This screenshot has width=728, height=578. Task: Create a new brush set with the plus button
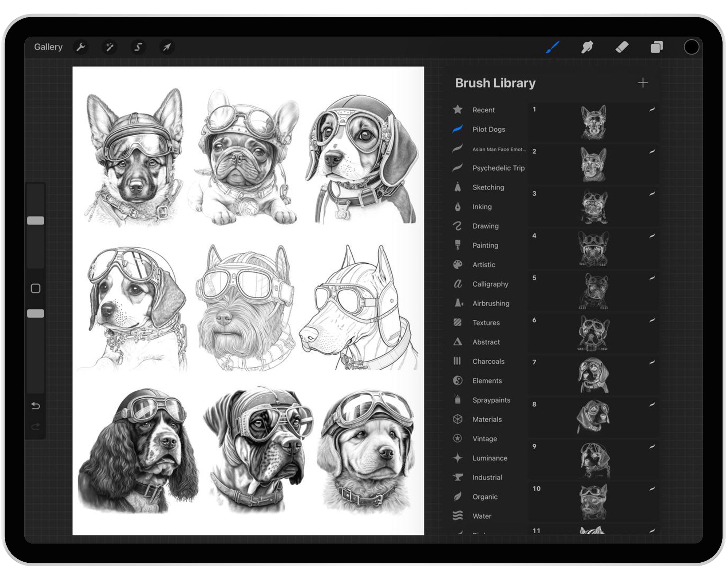(x=643, y=83)
